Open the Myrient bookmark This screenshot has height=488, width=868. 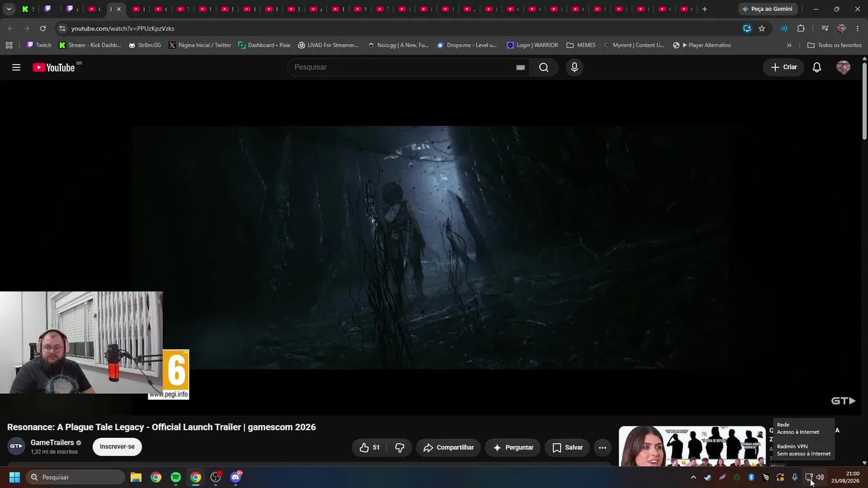(634, 45)
